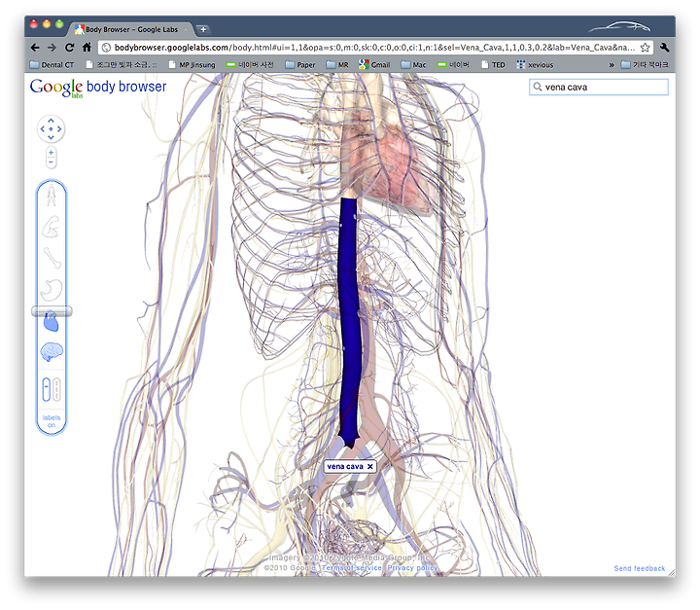Switch to single slider mode

click(47, 390)
